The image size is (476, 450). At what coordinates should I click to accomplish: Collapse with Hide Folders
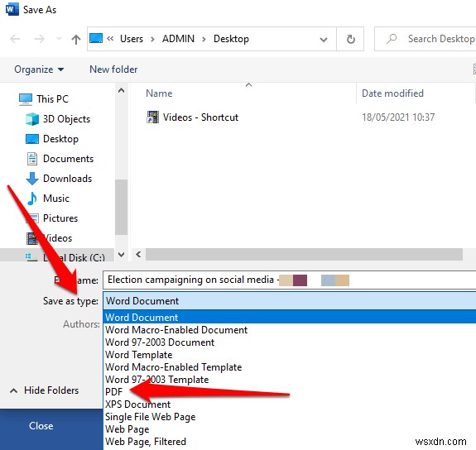[x=45, y=390]
